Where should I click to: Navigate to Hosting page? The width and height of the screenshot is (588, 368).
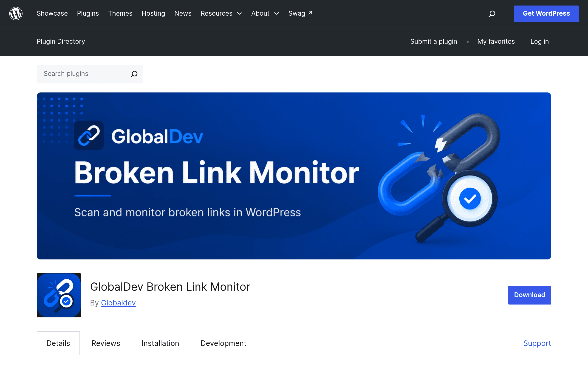[153, 14]
